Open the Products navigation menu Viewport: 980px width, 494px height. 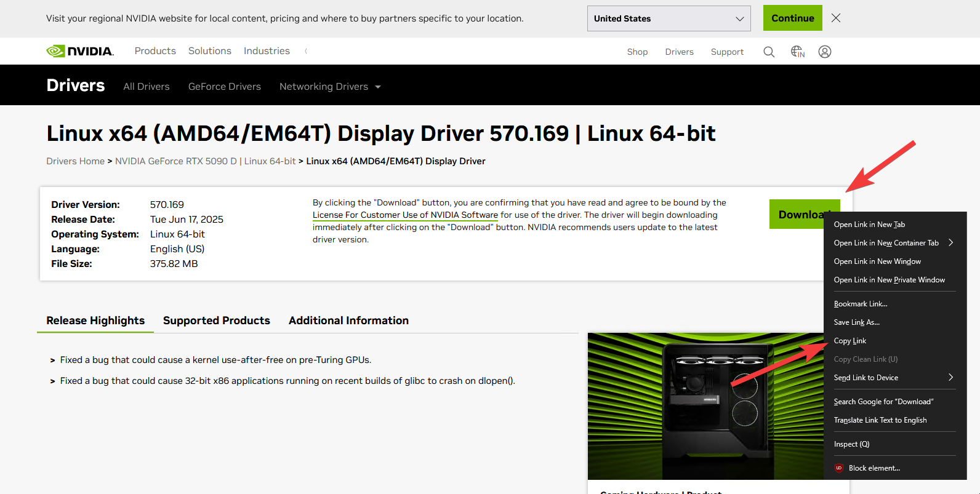pos(155,51)
